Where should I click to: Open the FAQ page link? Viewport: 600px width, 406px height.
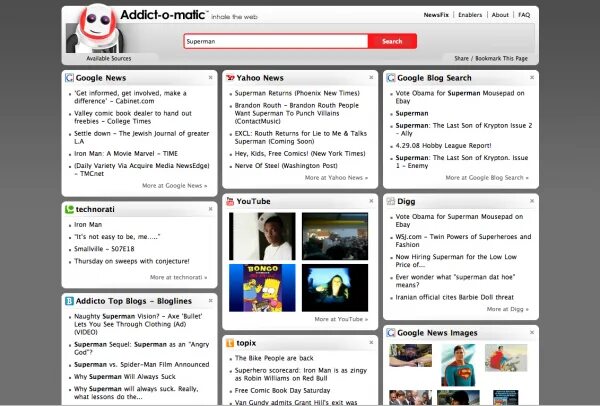(x=524, y=15)
